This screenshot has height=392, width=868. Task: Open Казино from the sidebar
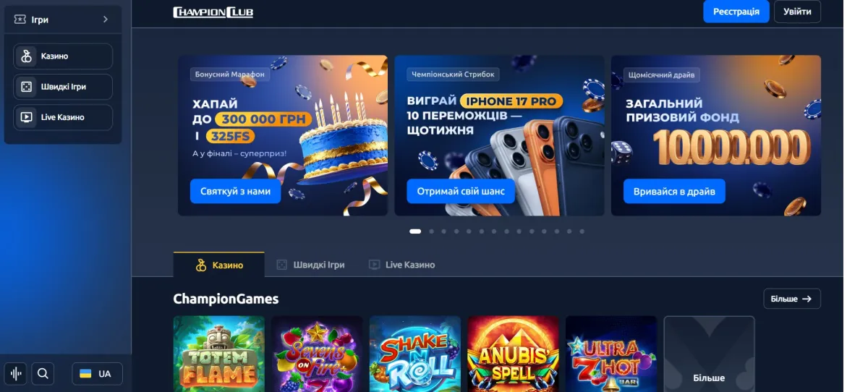(x=63, y=56)
